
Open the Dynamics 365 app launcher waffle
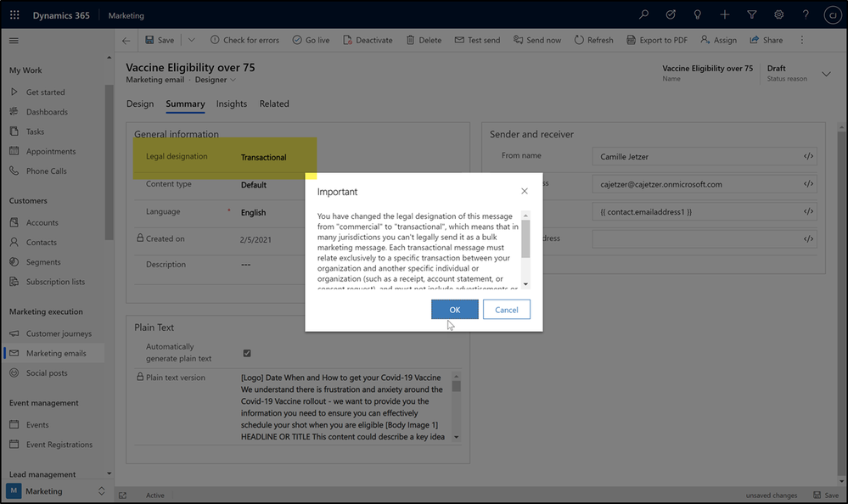coord(14,15)
